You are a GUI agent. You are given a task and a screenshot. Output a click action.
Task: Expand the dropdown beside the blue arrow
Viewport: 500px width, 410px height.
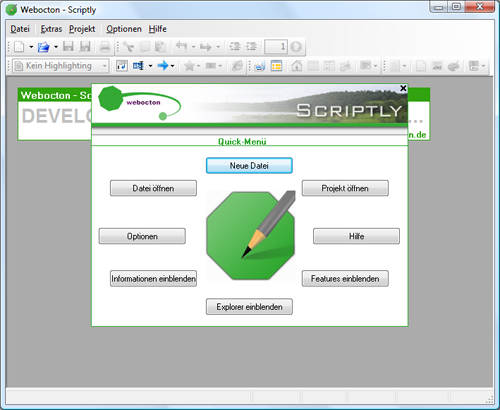(x=172, y=66)
